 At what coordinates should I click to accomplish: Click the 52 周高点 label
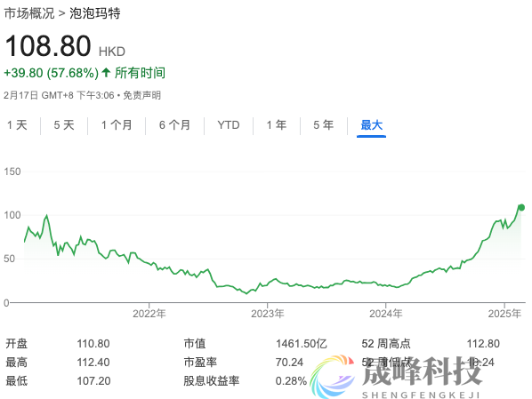tap(386, 344)
